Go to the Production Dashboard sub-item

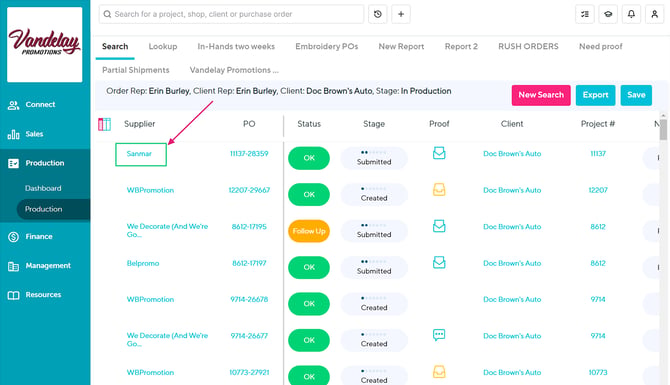tap(43, 188)
